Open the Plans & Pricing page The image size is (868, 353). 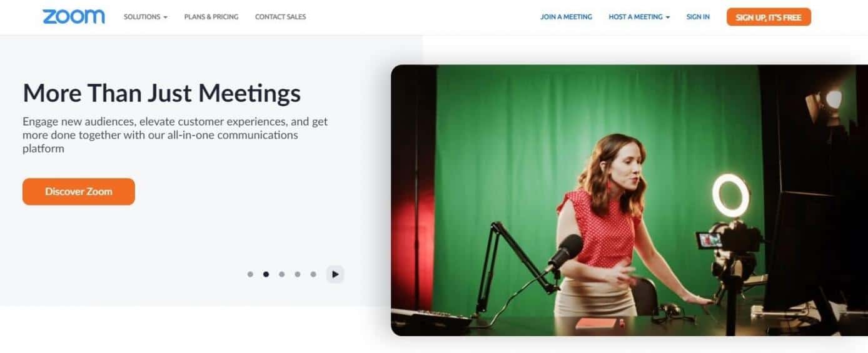[211, 17]
